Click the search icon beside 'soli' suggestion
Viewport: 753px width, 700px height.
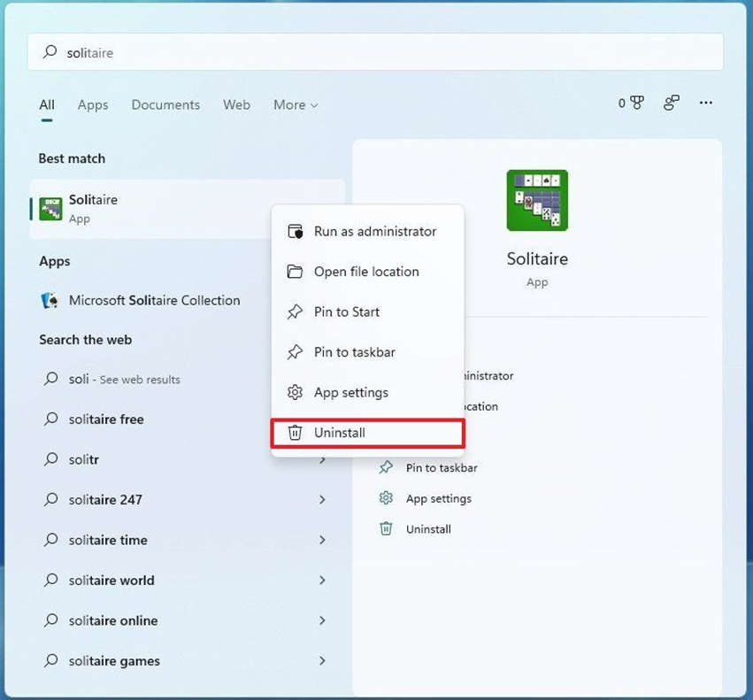(x=51, y=379)
